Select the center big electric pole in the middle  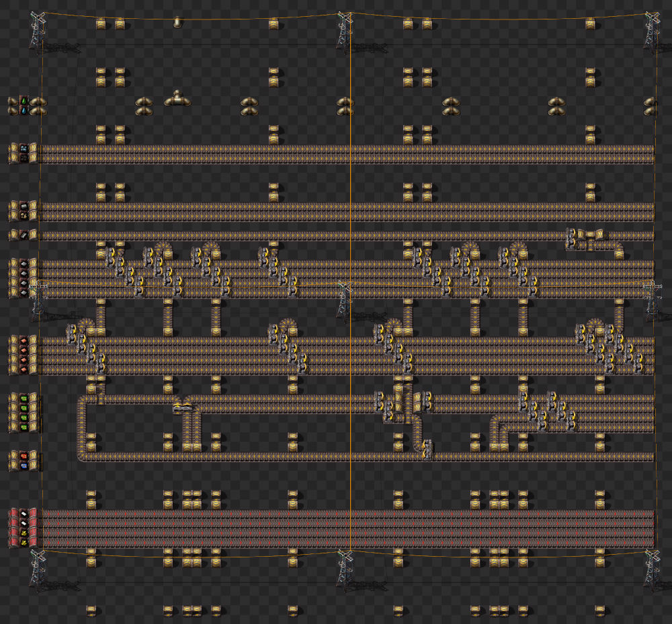coord(346,300)
